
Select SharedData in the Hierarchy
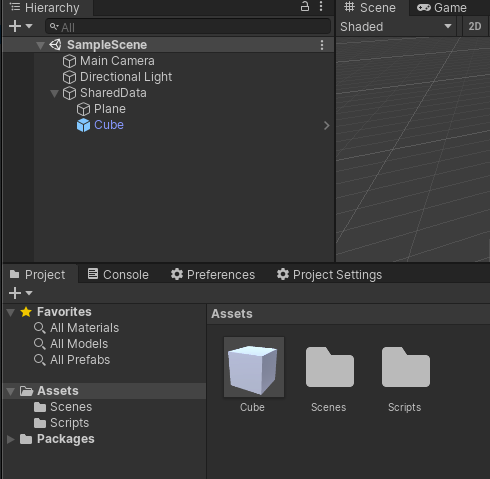(113, 93)
